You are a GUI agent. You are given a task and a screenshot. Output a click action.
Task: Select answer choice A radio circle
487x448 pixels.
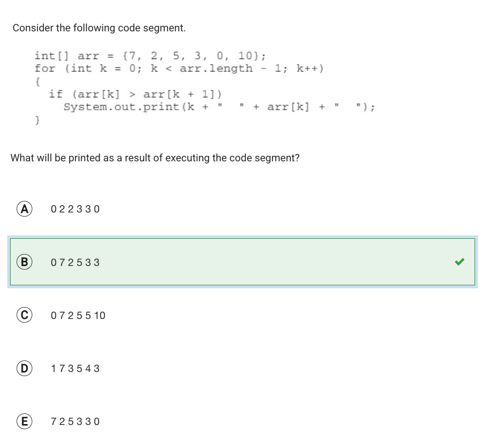[x=24, y=209]
